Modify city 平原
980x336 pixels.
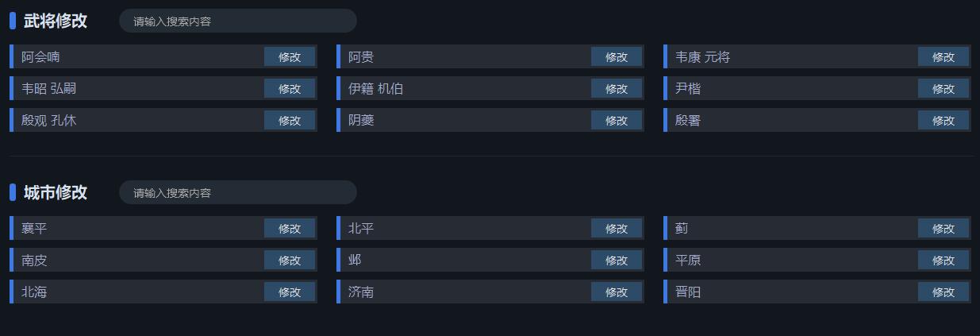click(943, 260)
